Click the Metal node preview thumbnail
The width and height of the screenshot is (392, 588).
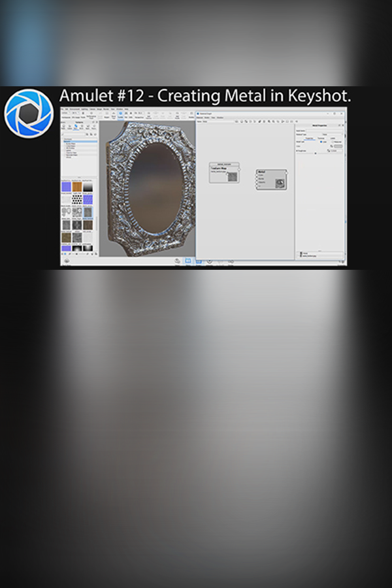click(x=280, y=183)
